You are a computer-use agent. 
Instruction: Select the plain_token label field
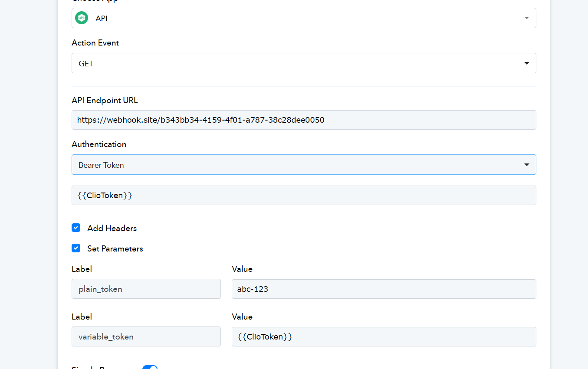(146, 289)
